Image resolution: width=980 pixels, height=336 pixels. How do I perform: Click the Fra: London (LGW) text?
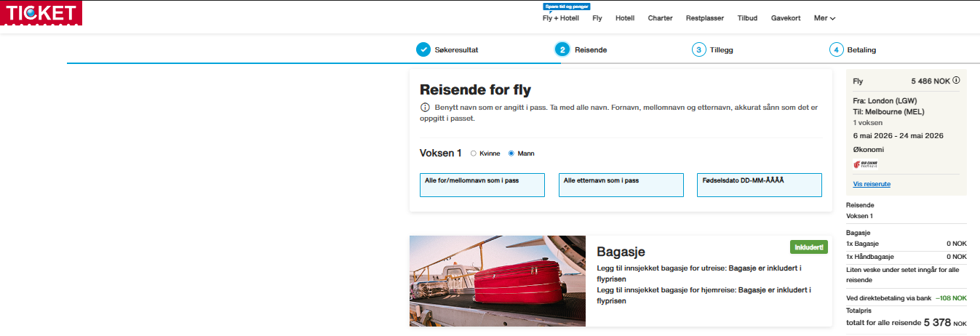[885, 101]
